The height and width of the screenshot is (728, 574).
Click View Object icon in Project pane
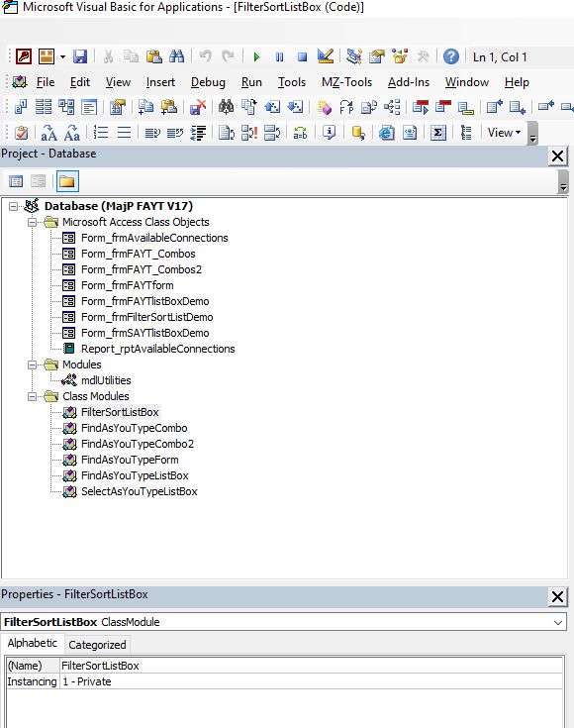click(38, 181)
